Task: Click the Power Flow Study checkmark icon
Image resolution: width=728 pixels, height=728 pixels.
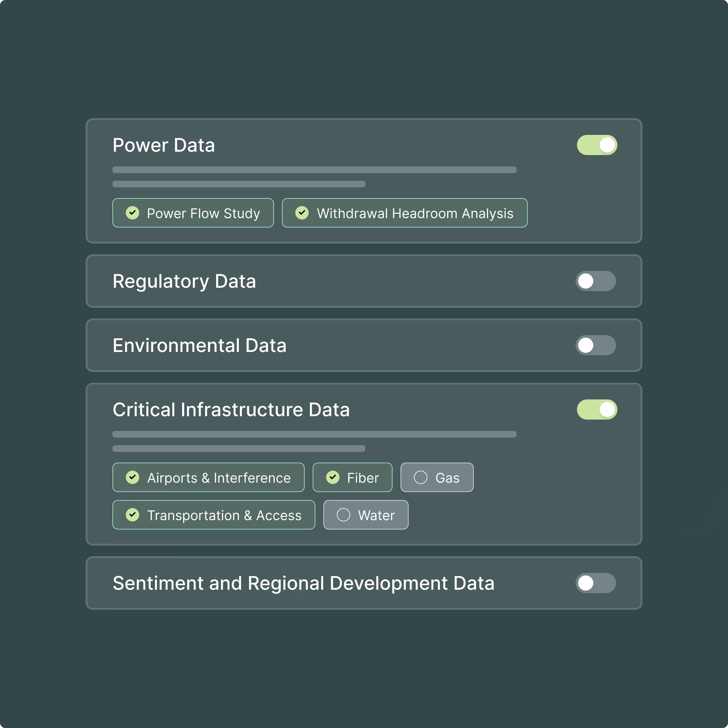Action: 132,213
